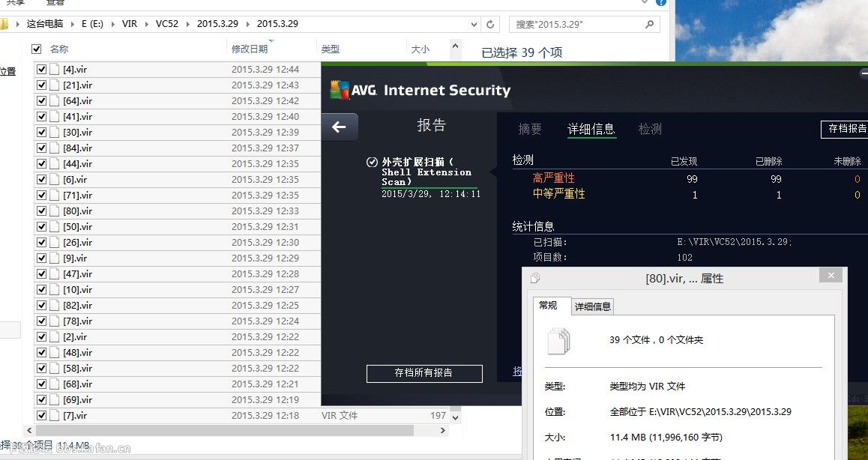Image resolution: width=868 pixels, height=460 pixels.
Task: Select the [71].vir file name
Action: [77, 196]
